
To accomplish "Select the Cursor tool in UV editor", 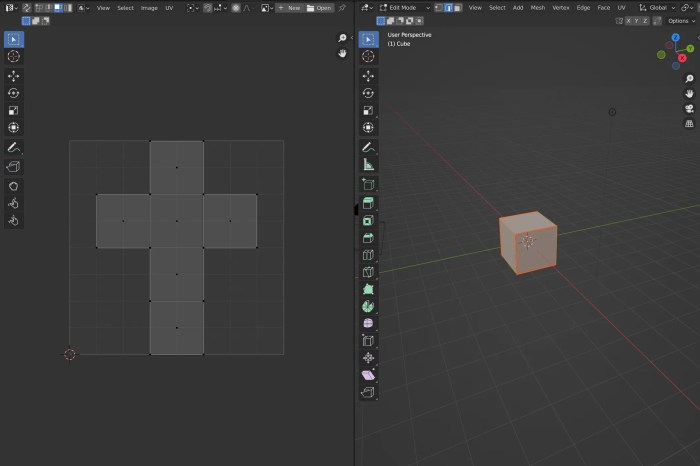I will [x=13, y=56].
